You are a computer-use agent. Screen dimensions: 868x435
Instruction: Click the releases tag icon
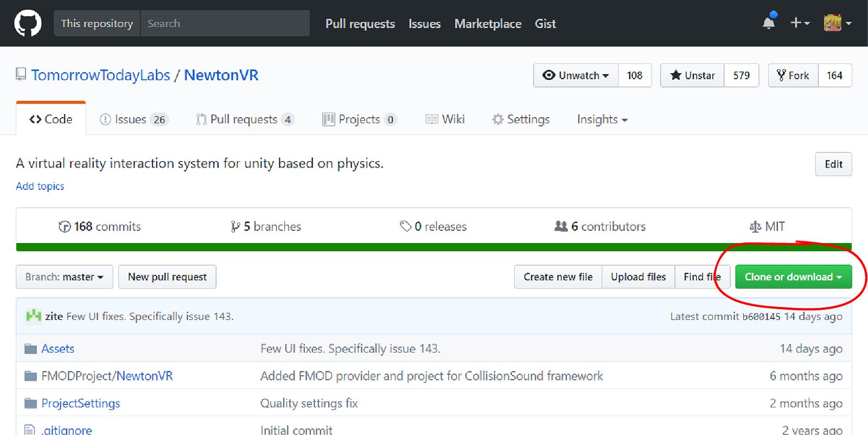click(x=405, y=226)
